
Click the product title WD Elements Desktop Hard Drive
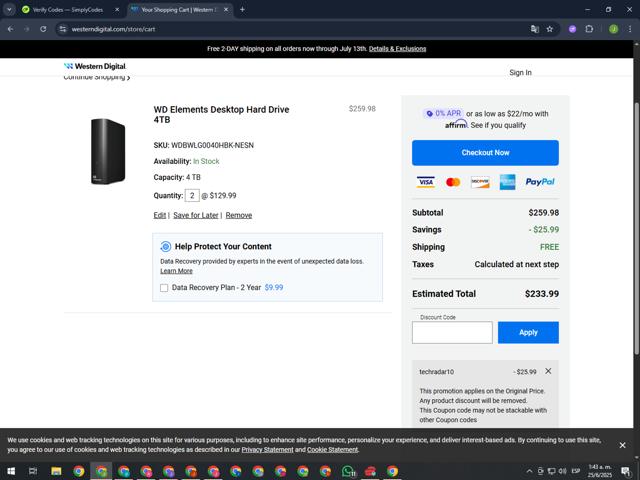[221, 114]
